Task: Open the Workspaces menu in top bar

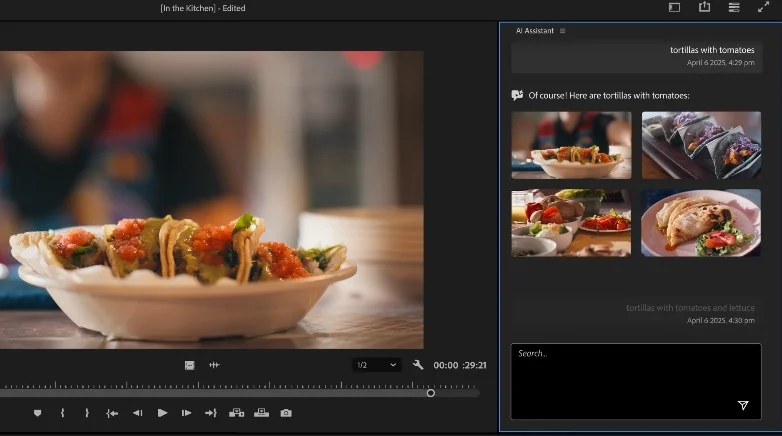Action: pyautogui.click(x=674, y=8)
